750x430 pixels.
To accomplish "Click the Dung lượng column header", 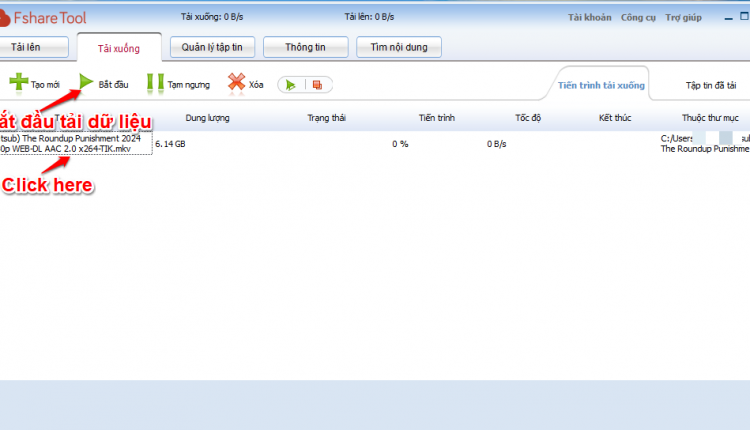I will coord(207,118).
